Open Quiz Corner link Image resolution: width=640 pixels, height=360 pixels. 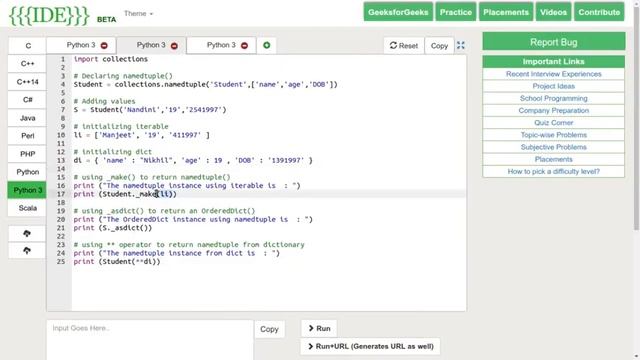coord(553,122)
